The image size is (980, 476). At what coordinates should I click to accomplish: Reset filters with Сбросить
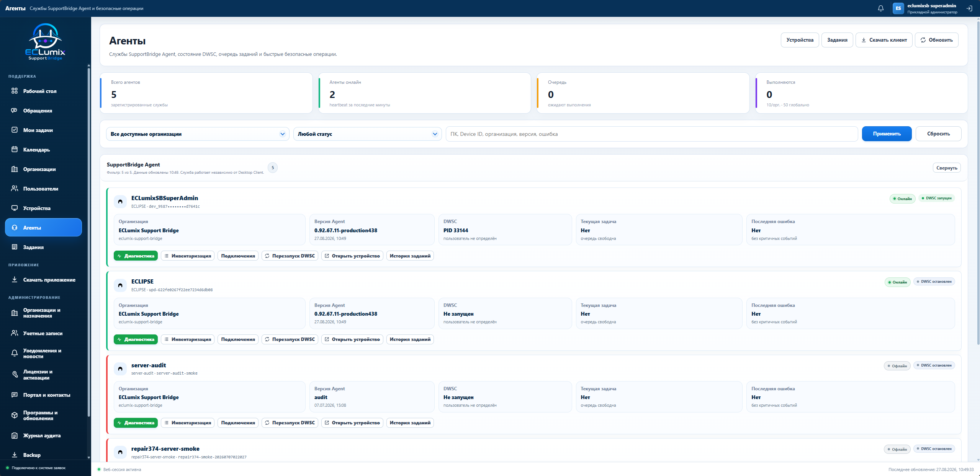pos(938,134)
